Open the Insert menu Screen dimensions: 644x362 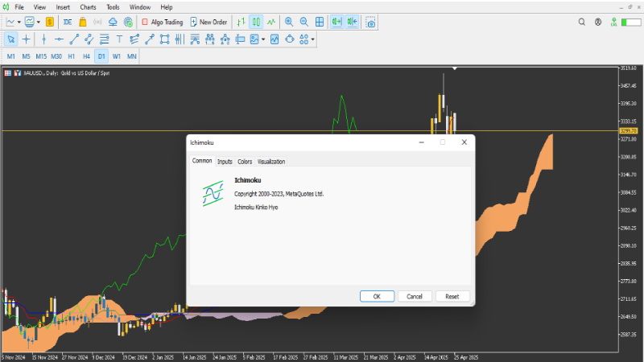[x=63, y=7]
